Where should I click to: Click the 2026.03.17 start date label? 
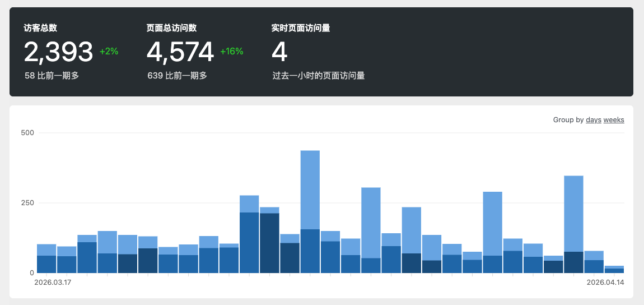click(x=53, y=283)
